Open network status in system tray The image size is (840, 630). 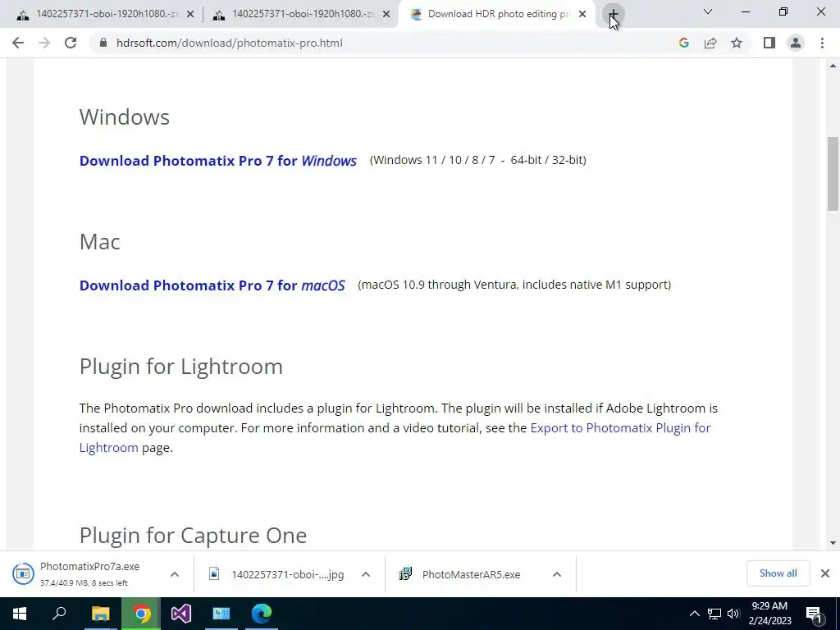pos(714,614)
